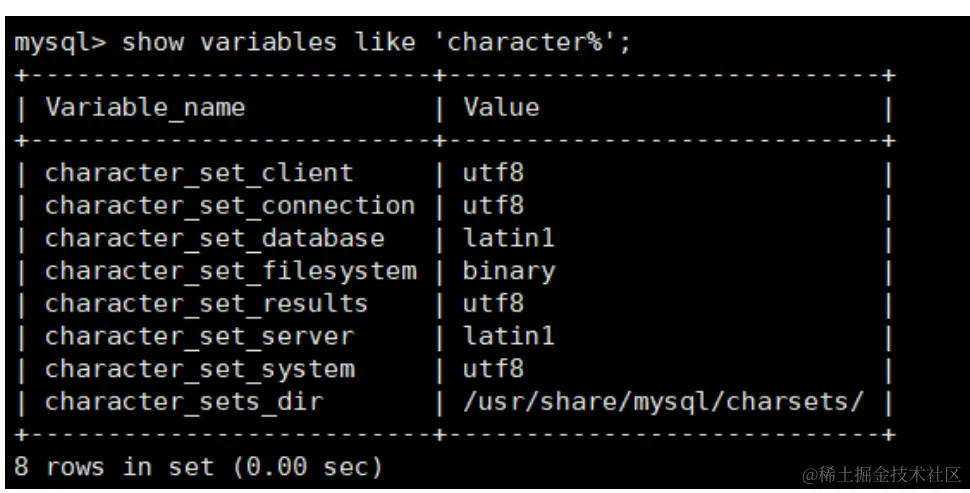Image resolution: width=970 pixels, height=493 pixels.
Task: Click the /usr/share/mysql/charsets/ path value
Action: (x=663, y=401)
